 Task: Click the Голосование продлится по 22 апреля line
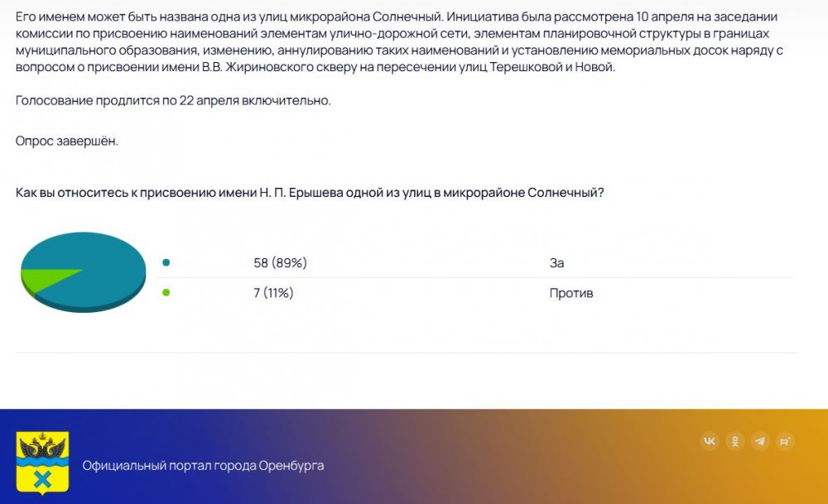point(173,100)
